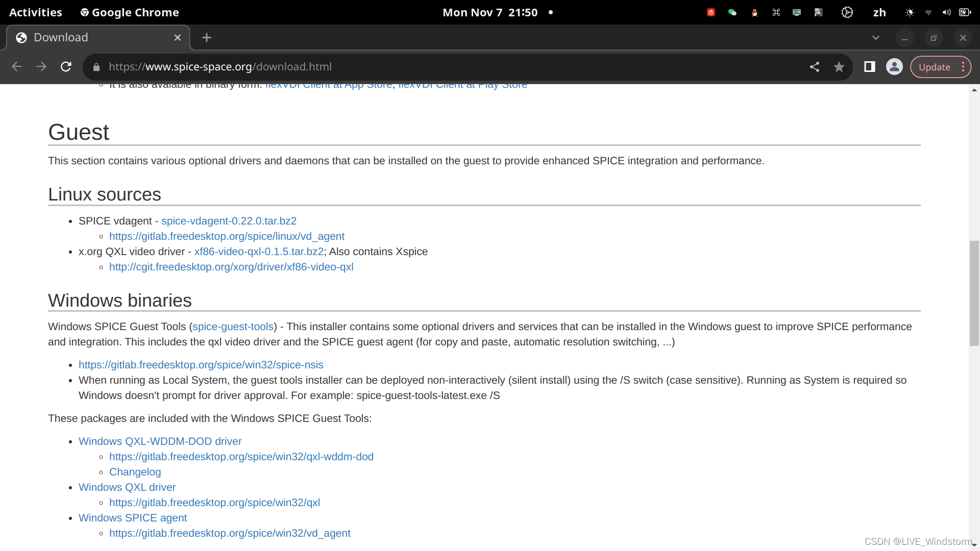Screen dimensions: 980x551
Task: Close the Download tab
Action: point(178,37)
